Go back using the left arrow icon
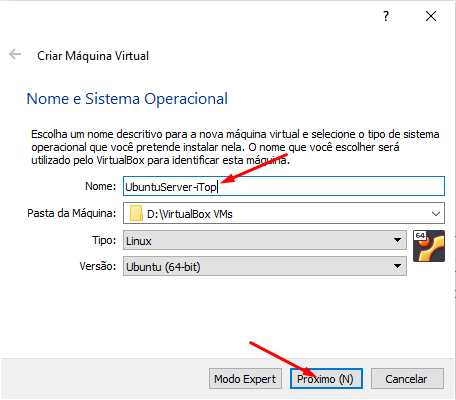The width and height of the screenshot is (456, 400). click(x=15, y=54)
